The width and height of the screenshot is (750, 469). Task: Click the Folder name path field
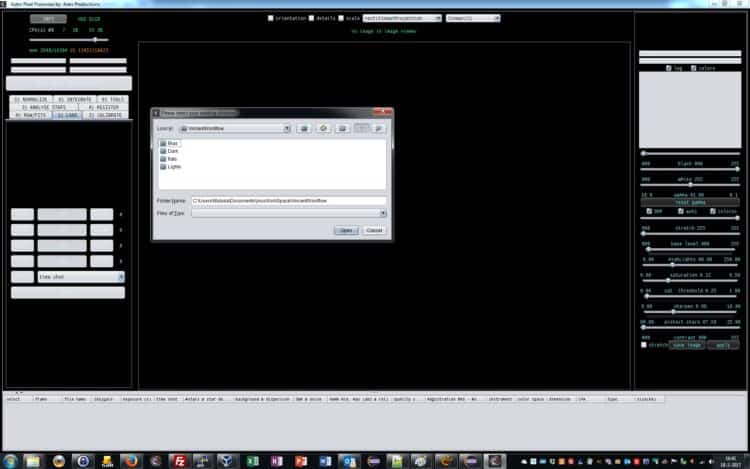click(288, 201)
